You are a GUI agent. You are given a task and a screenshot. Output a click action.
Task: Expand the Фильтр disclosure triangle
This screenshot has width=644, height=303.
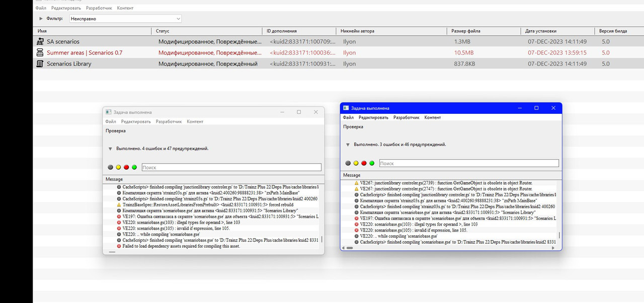tap(41, 19)
